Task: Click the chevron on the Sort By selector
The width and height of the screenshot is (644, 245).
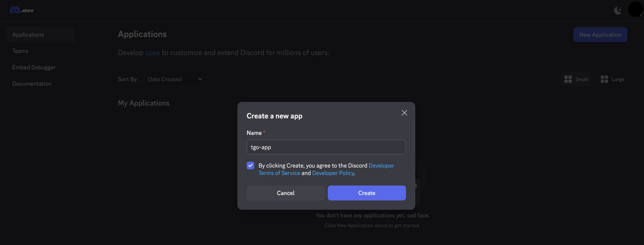Action: 200,79
